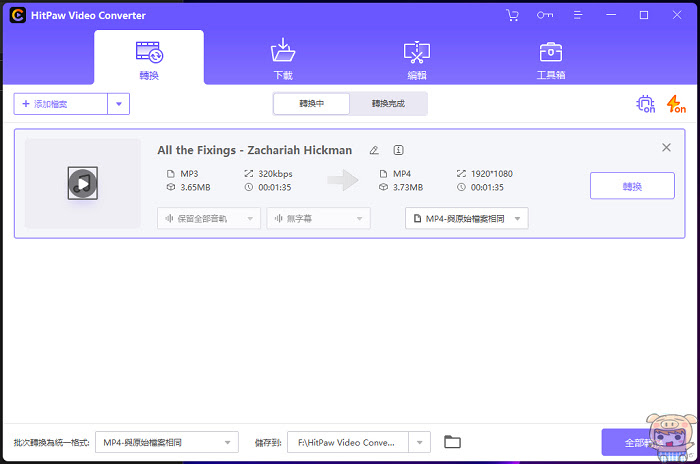
Task: Open the 工具箱 toolbox tab
Action: 550,59
